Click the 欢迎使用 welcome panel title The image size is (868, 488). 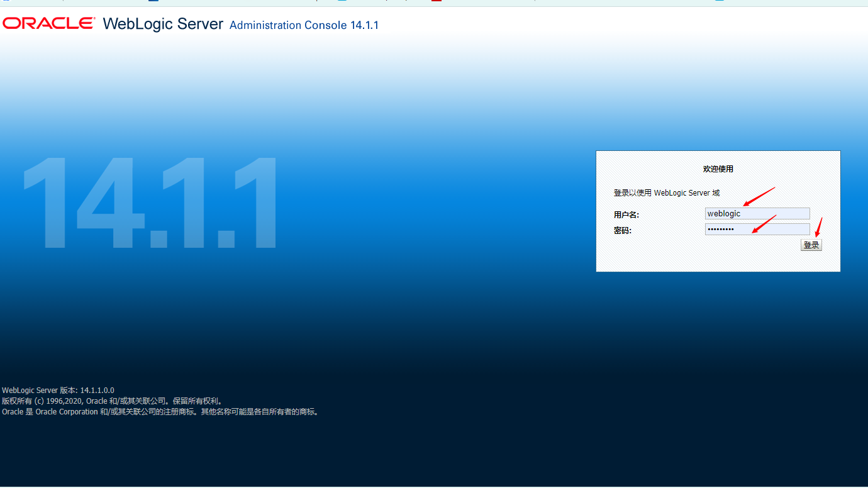[717, 169]
